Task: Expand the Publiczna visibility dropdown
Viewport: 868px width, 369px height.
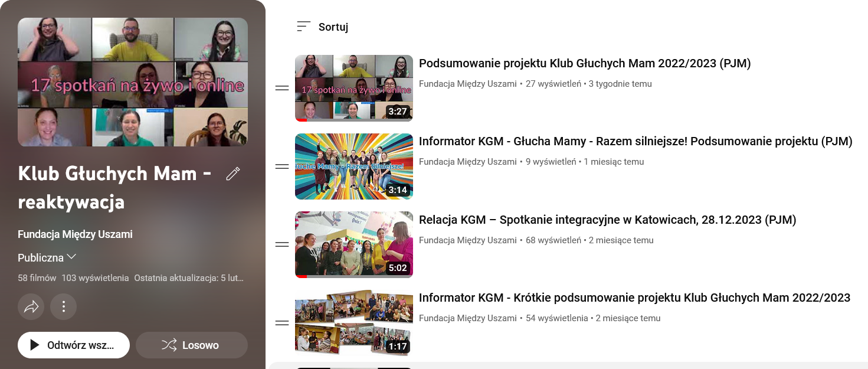Action: tap(47, 257)
